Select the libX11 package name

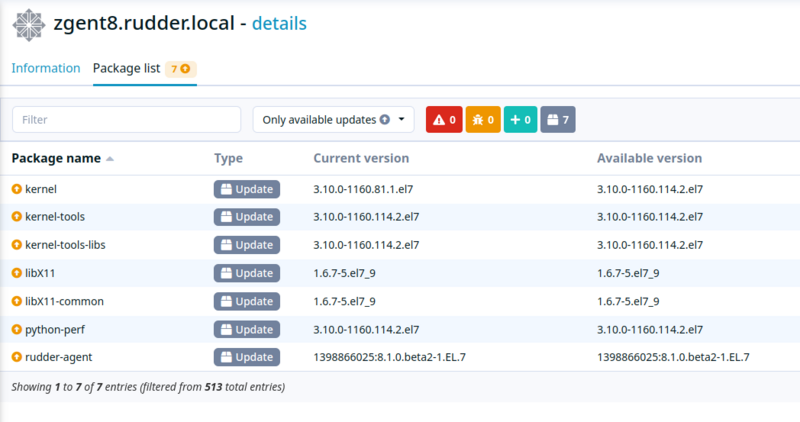tap(40, 273)
